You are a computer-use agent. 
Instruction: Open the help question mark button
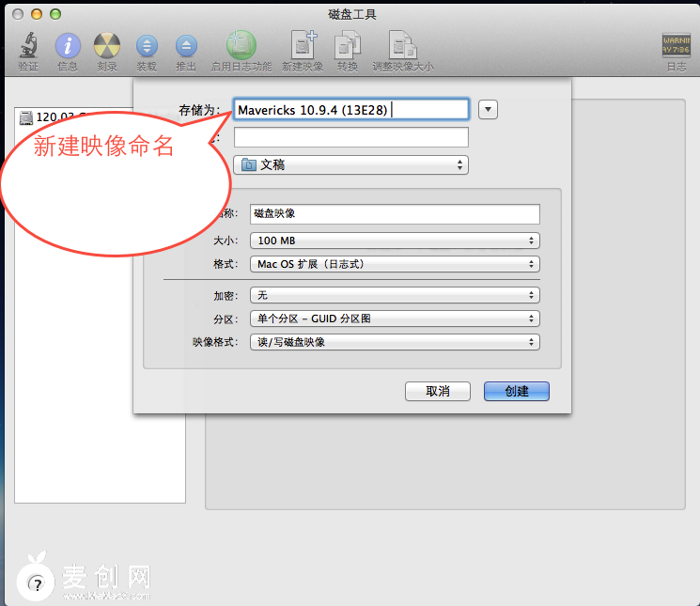(x=38, y=583)
